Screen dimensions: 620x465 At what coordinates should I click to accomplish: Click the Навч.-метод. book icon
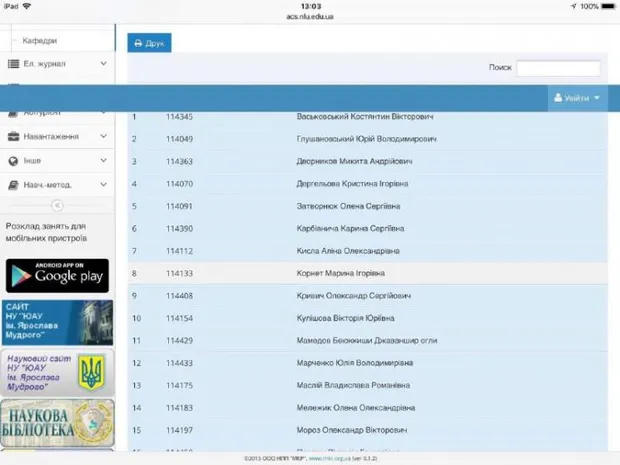(x=13, y=185)
